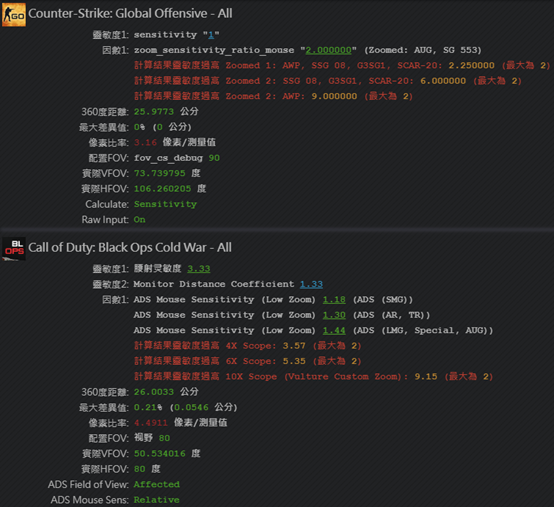Image resolution: width=554 pixels, height=507 pixels.
Task: Click the Cold War config FOV value 80
Action: (164, 438)
